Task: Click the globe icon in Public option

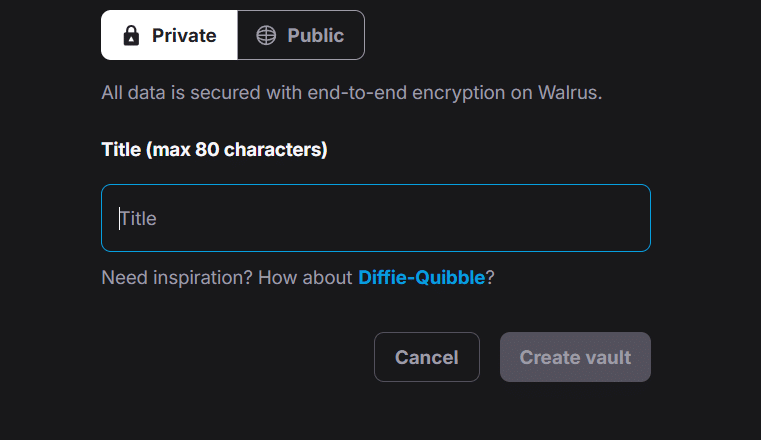Action: point(266,35)
